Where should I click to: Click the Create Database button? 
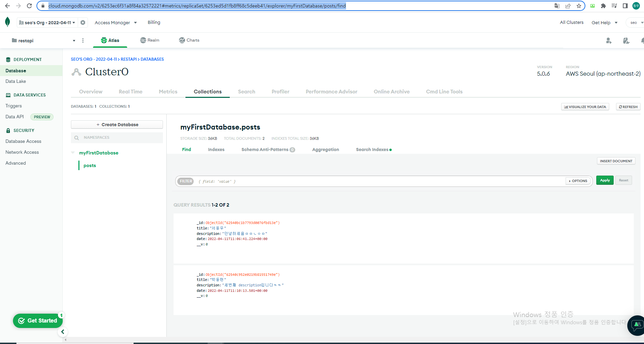(117, 124)
